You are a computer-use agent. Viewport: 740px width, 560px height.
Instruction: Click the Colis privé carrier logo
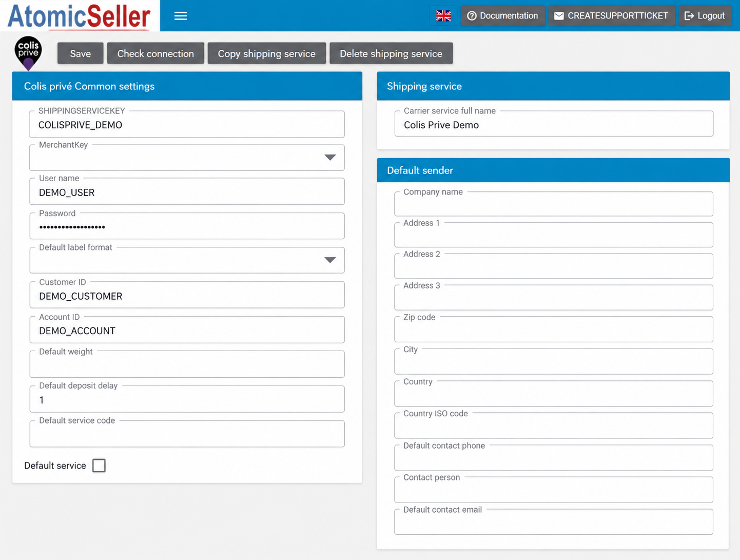click(x=28, y=53)
